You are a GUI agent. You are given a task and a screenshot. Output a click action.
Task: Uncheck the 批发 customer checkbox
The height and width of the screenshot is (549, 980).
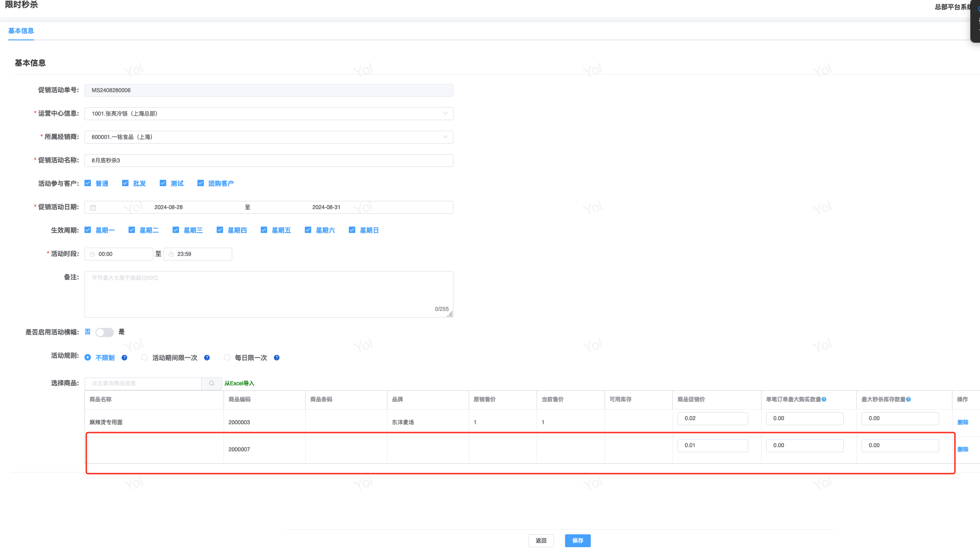pos(125,183)
